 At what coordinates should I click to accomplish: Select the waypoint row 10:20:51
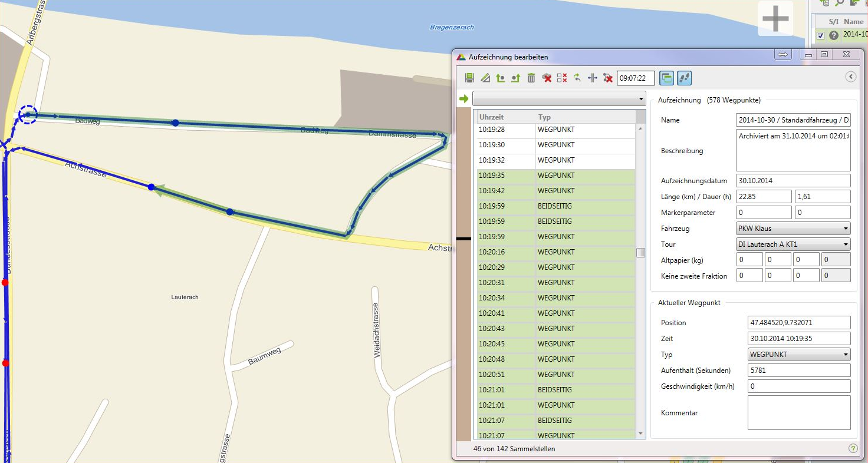coord(556,375)
